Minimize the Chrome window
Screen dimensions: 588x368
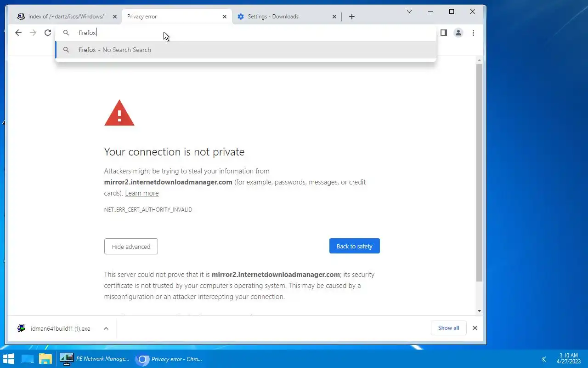coord(431,11)
